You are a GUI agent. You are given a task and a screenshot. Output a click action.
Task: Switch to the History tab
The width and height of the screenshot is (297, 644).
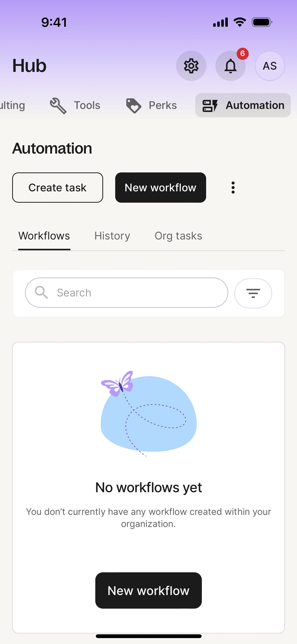click(x=112, y=236)
